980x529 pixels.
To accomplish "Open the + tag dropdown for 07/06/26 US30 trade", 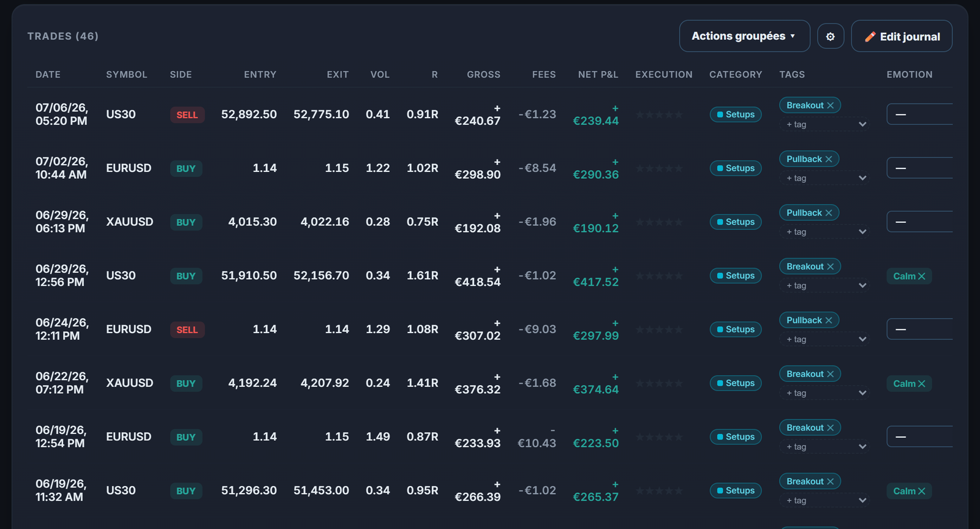I will point(825,124).
